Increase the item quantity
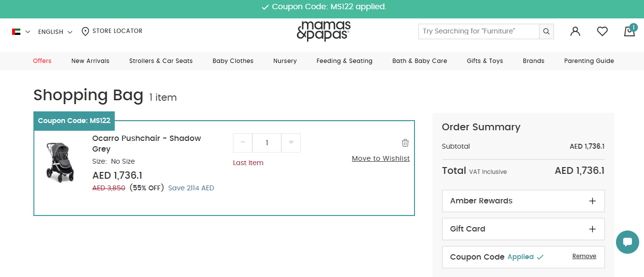This screenshot has height=277, width=644. pyautogui.click(x=291, y=143)
